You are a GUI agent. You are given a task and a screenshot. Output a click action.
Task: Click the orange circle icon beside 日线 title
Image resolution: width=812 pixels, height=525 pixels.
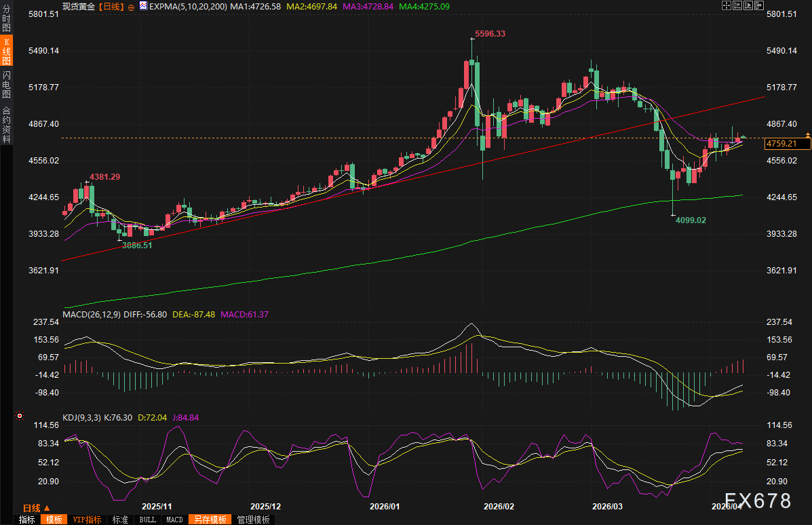[x=131, y=5]
